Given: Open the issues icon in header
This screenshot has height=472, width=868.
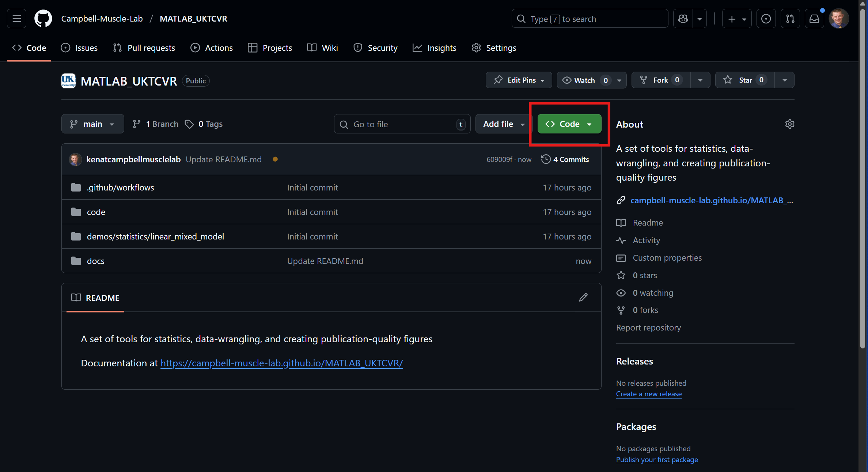Looking at the screenshot, I should click(766, 19).
